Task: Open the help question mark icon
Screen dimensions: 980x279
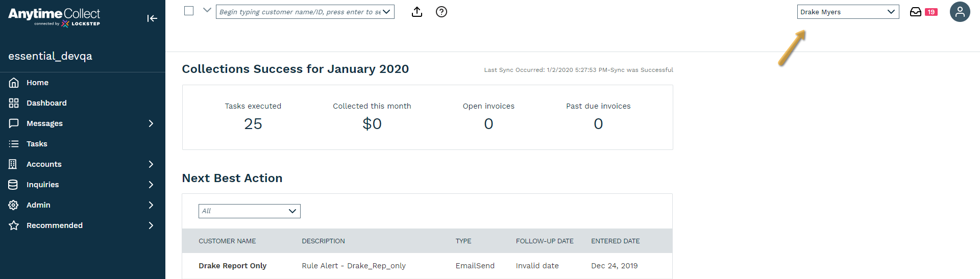Action: point(442,12)
